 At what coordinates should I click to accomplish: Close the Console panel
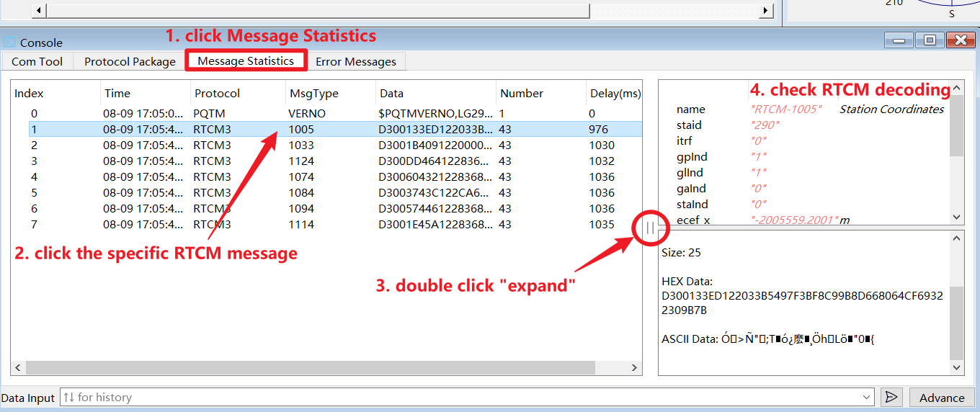tap(961, 40)
